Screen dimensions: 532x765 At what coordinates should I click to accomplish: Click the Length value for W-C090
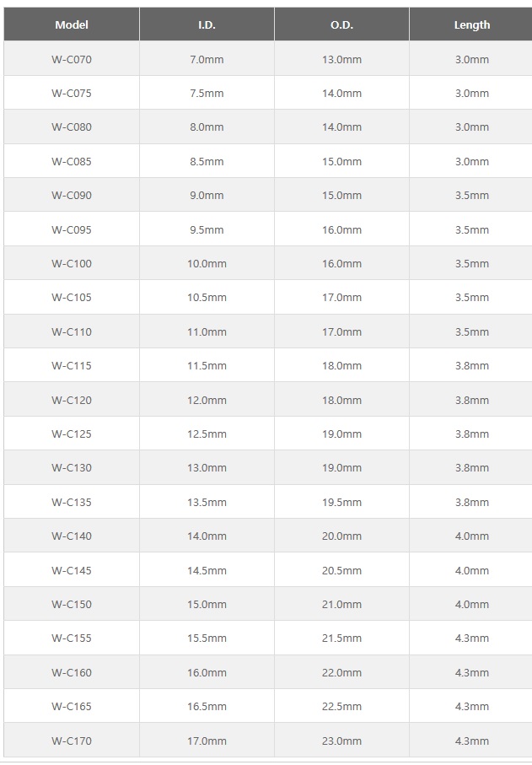pyautogui.click(x=471, y=195)
